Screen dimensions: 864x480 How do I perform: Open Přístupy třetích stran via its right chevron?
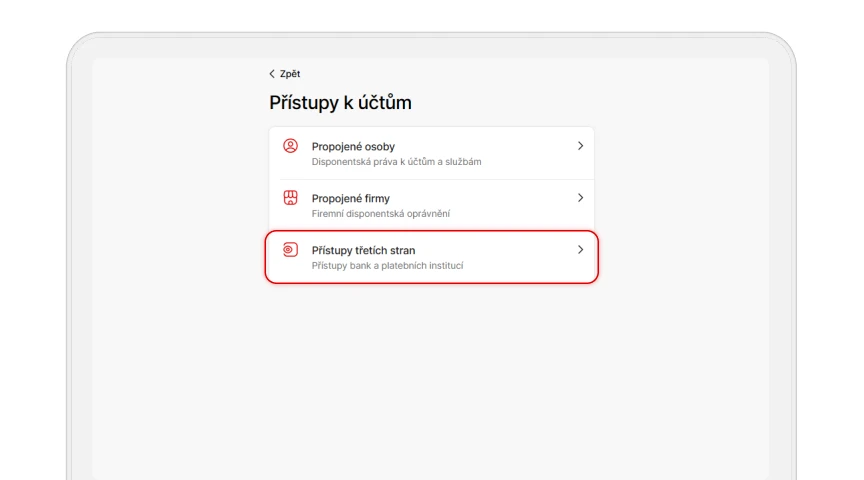click(580, 250)
